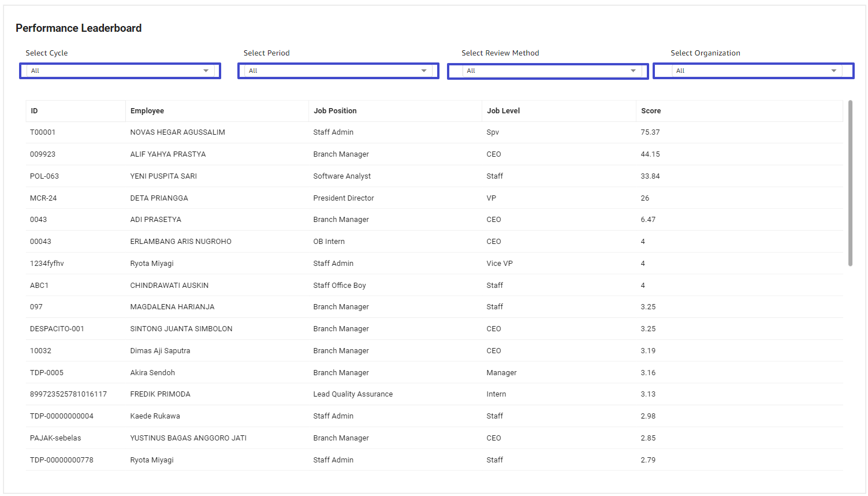Open the Select Period dropdown
The width and height of the screenshot is (868, 496).
[x=338, y=71]
